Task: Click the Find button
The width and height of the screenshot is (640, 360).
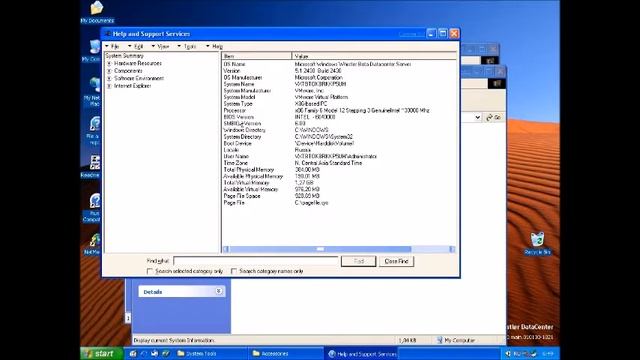Action: click(358, 261)
